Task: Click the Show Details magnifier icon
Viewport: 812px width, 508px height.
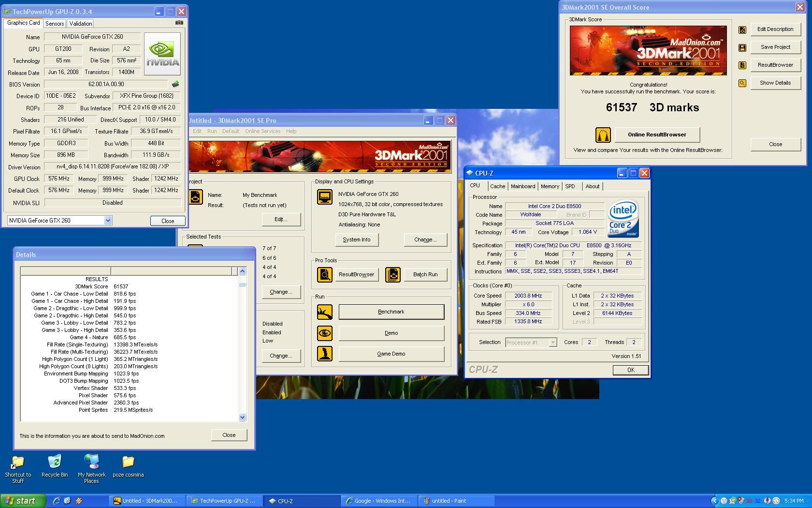Action: pos(742,83)
